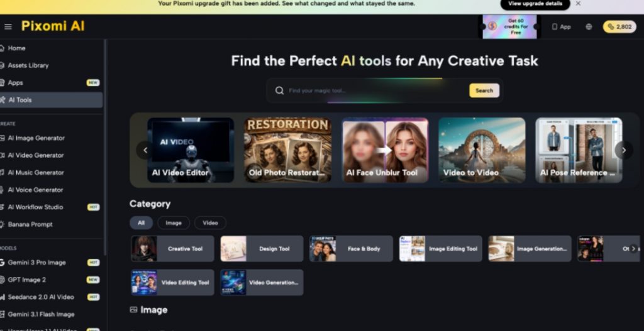Open AI Workflow Studio

pyautogui.click(x=52, y=207)
